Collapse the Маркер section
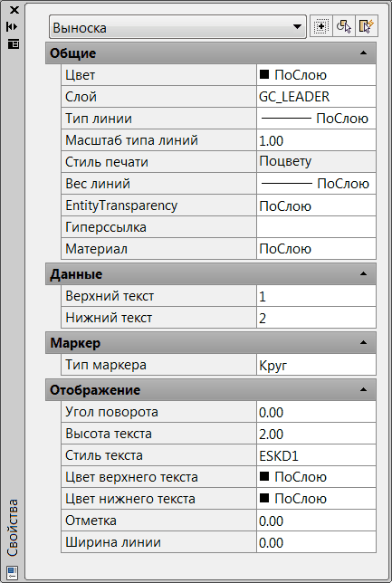 click(363, 343)
